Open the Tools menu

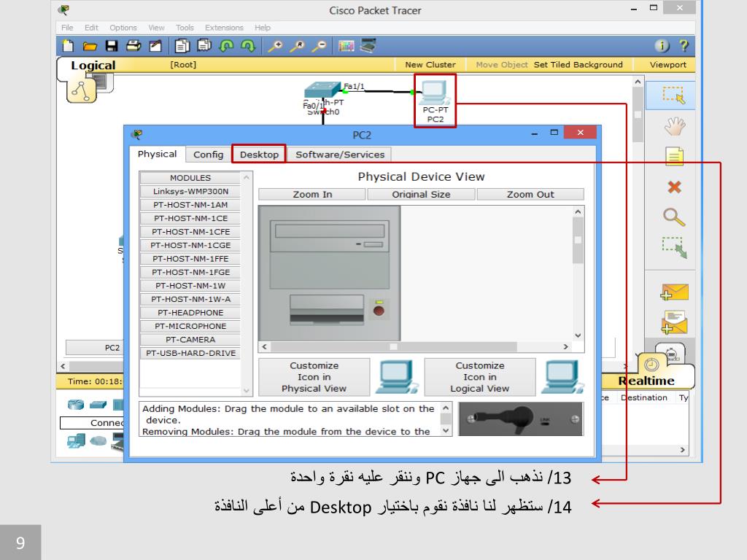pos(185,28)
